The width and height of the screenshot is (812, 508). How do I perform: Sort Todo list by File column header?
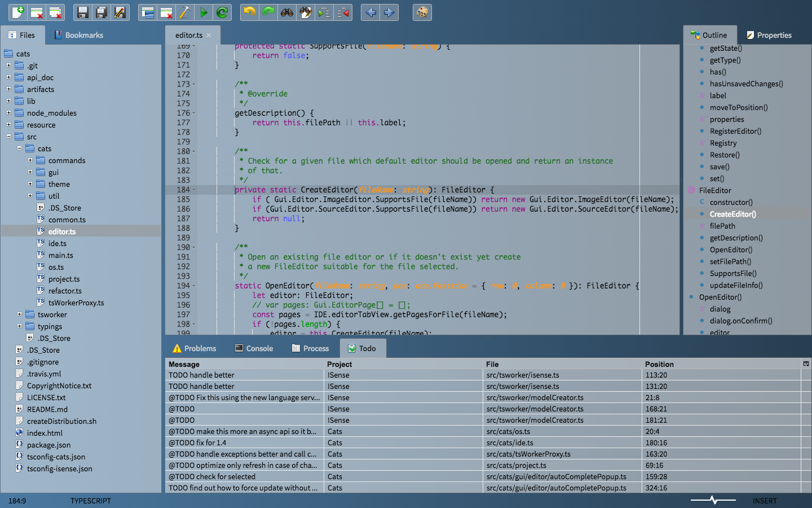[x=563, y=364]
